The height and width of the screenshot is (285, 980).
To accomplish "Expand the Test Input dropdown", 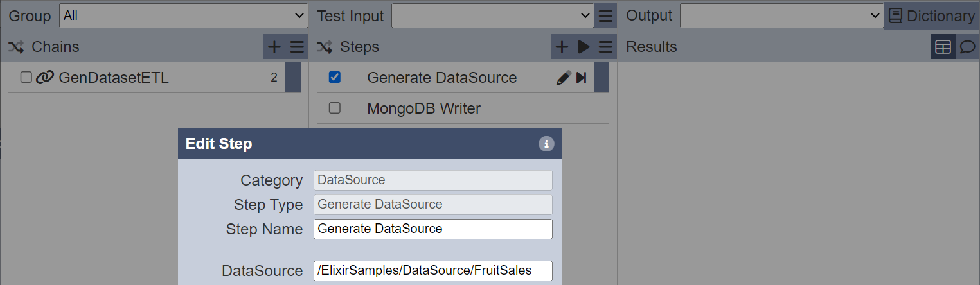I will pos(493,15).
